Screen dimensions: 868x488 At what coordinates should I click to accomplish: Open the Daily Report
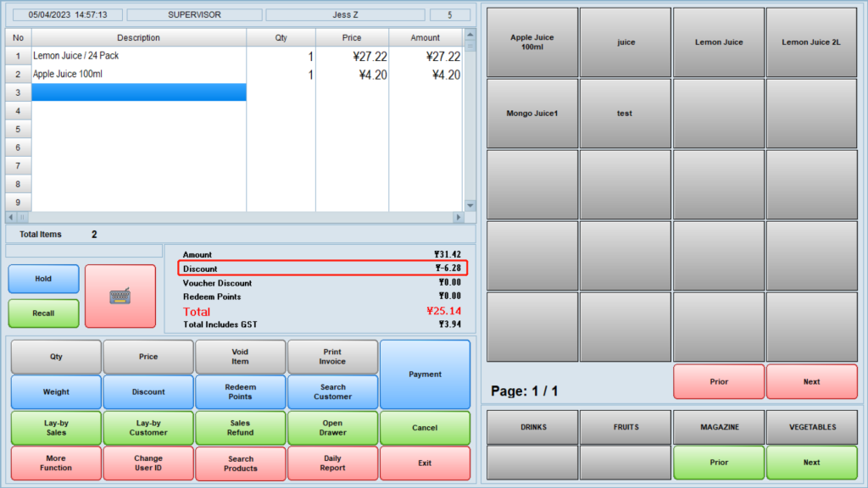(332, 463)
